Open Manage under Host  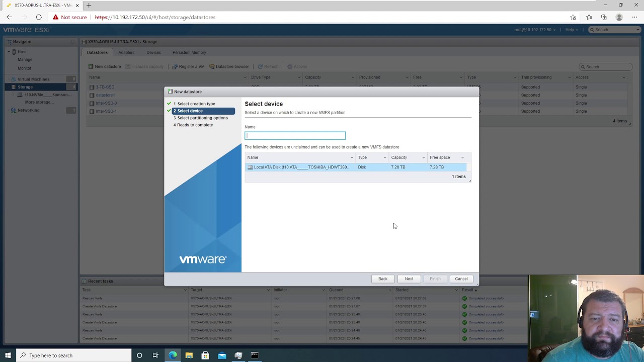[25, 59]
